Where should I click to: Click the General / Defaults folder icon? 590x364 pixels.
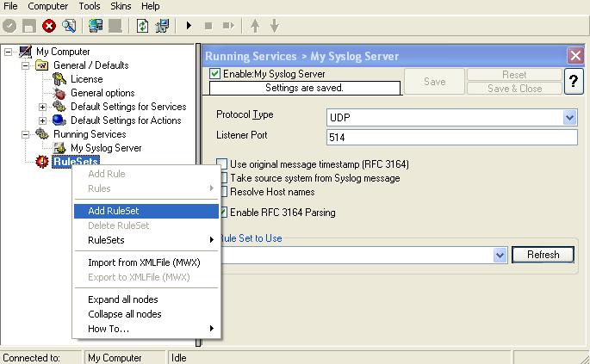41,65
